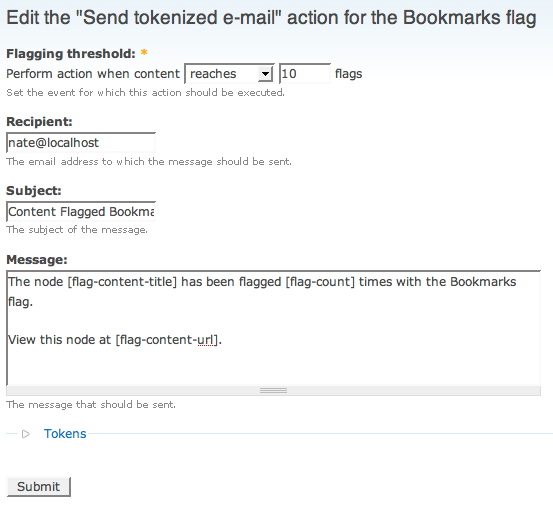This screenshot has width=553, height=505.
Task: Focus the Recipient field with nate@localhost
Action: (81, 142)
